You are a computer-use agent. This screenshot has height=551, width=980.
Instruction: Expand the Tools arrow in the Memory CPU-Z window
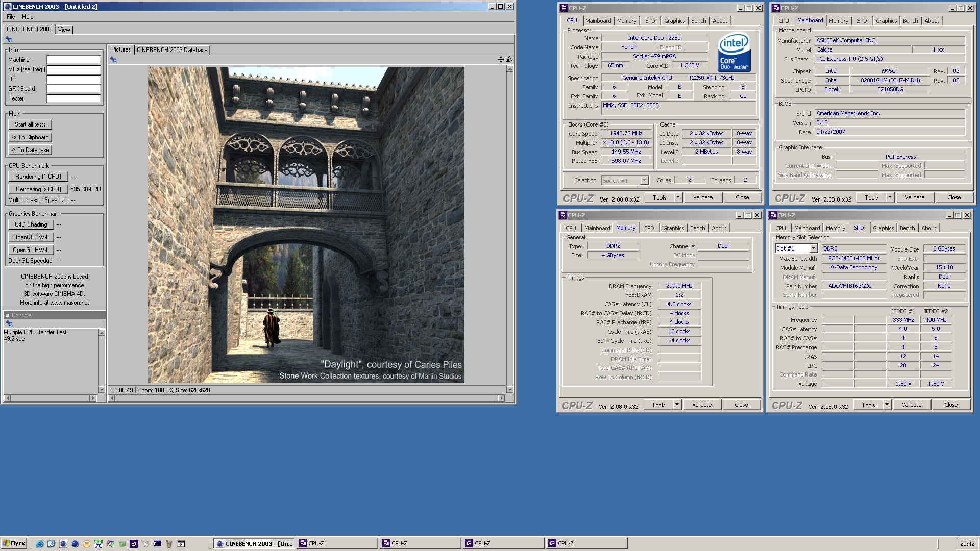677,405
